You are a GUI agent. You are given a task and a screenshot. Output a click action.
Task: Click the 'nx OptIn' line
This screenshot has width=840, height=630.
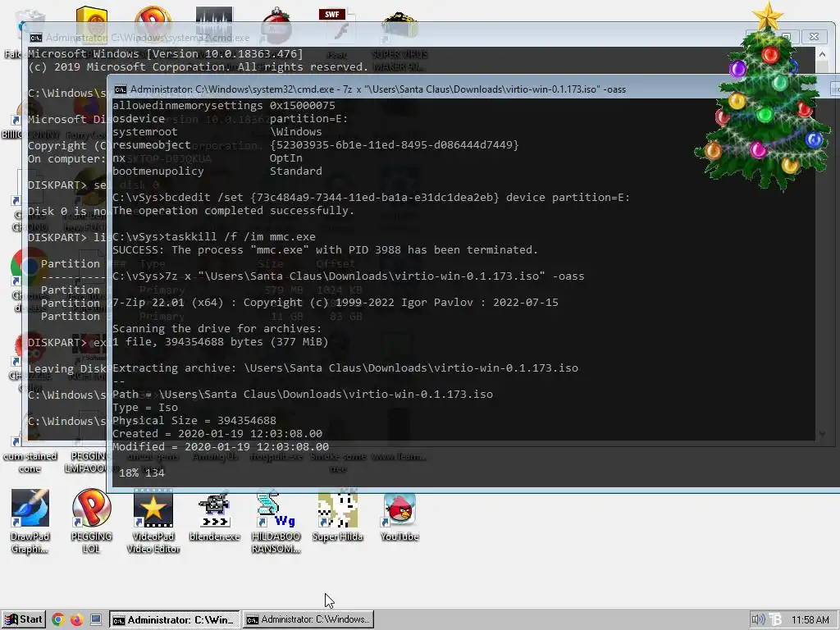[208, 158]
